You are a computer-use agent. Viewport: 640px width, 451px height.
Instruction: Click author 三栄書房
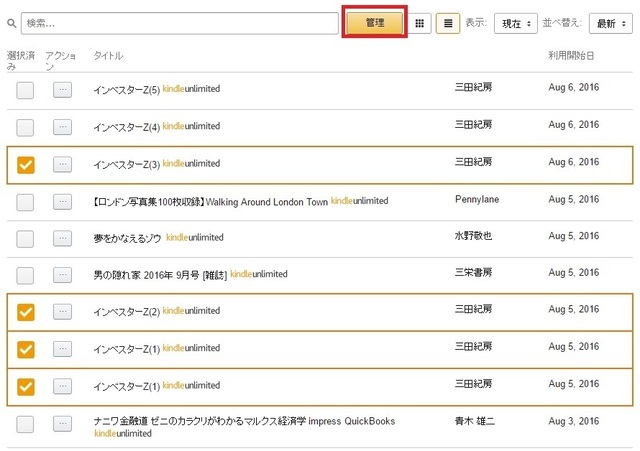[473, 272]
